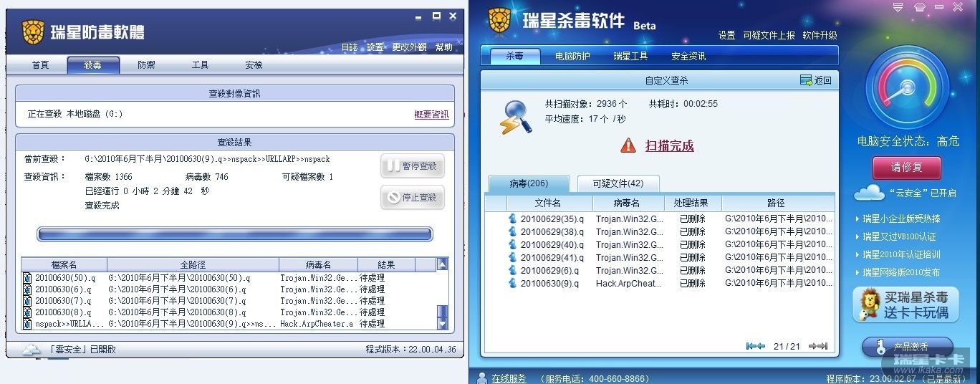Switch to the 防禦 tab
980x384 pixels.
click(x=146, y=65)
